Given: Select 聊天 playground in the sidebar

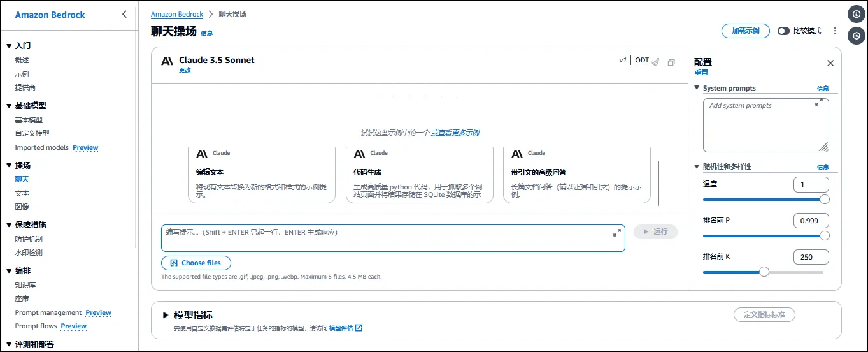Looking at the screenshot, I should [x=22, y=179].
